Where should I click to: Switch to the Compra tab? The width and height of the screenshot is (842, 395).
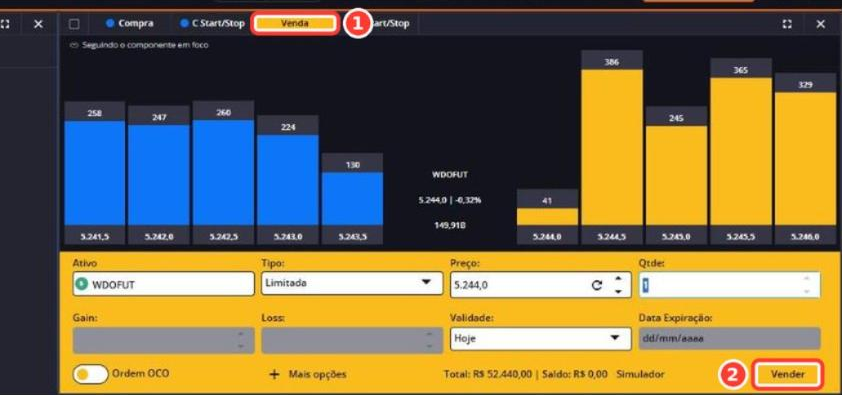point(129,24)
